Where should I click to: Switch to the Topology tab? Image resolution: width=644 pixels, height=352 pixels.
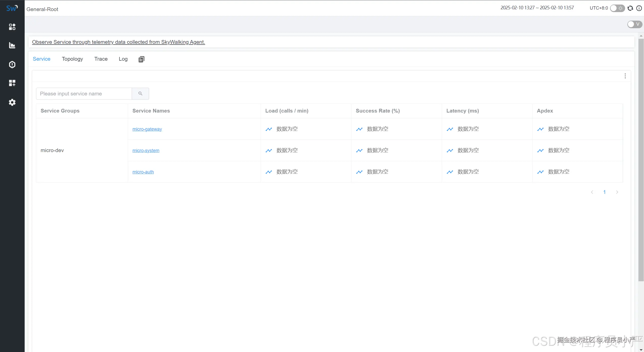coord(72,59)
